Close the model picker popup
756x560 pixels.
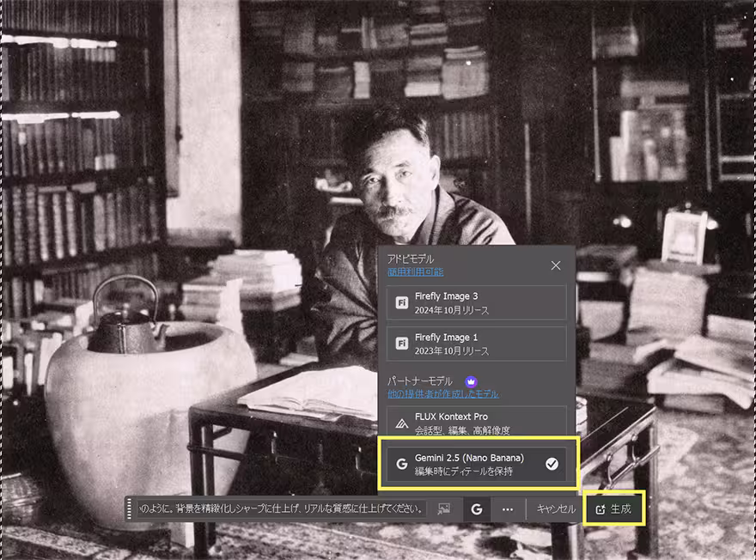coord(555,265)
